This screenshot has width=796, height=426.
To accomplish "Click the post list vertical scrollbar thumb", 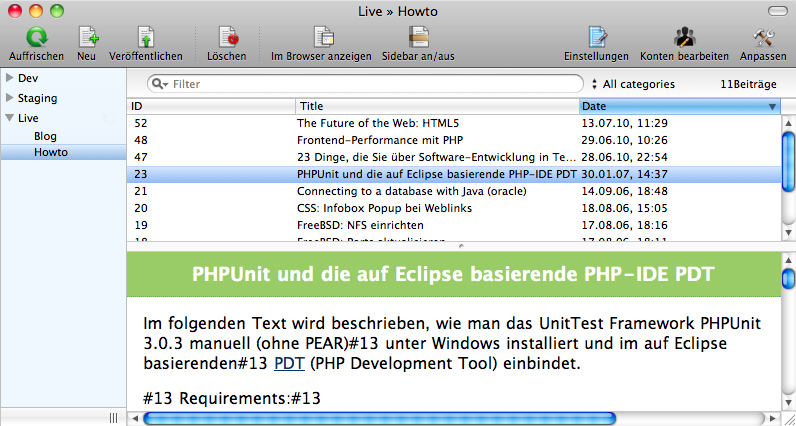I will point(788,161).
